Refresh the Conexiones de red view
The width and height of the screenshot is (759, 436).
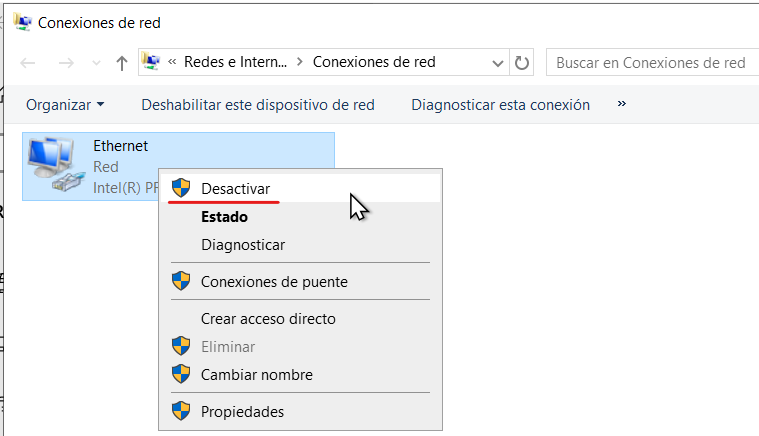pos(522,63)
